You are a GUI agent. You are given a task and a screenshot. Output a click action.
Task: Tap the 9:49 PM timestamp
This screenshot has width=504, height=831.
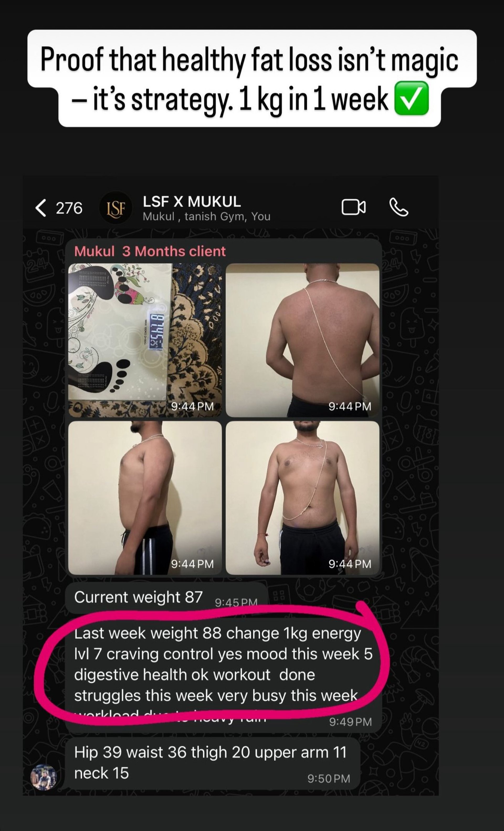(350, 722)
